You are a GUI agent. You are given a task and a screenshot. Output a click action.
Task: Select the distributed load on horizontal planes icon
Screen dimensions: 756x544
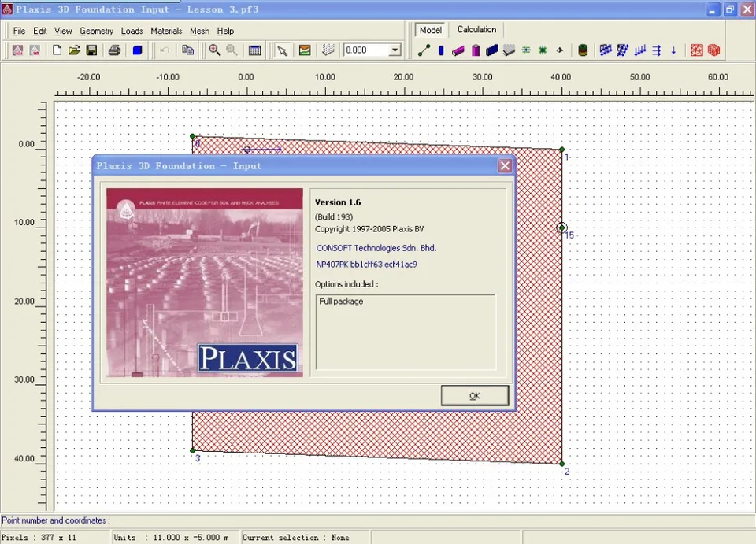pos(606,50)
